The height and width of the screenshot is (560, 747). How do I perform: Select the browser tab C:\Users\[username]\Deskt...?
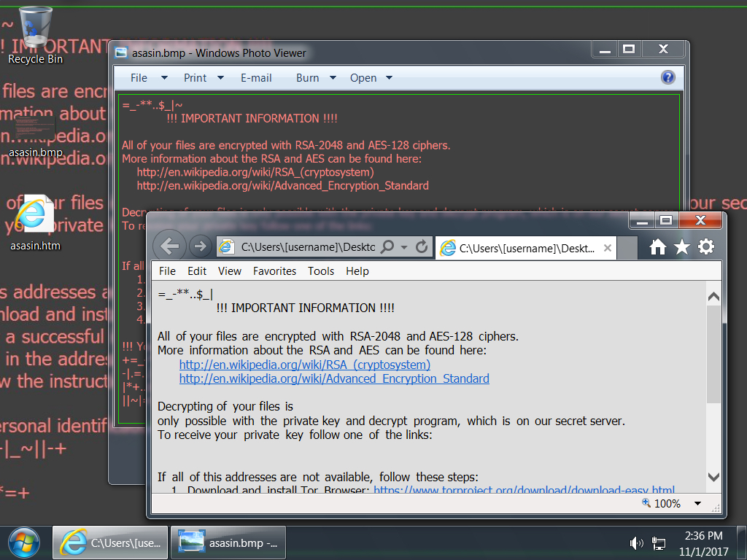(x=525, y=248)
